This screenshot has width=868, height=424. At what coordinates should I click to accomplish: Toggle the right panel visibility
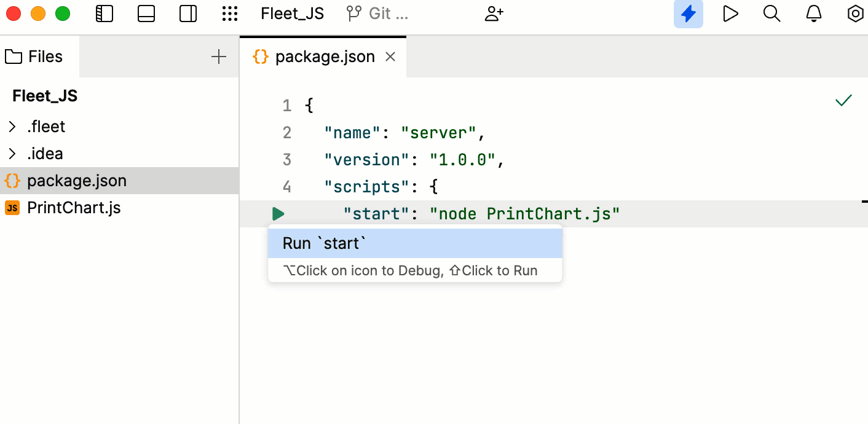[187, 14]
